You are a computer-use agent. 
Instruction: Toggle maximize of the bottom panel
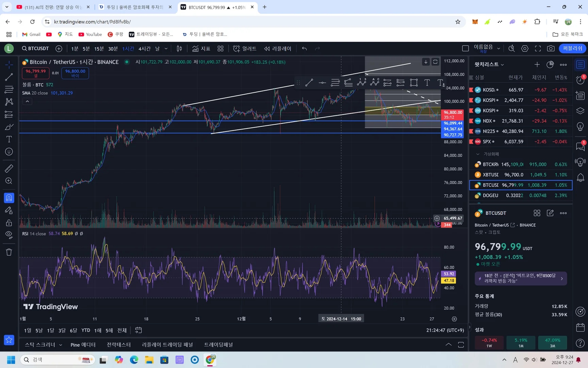click(x=461, y=345)
